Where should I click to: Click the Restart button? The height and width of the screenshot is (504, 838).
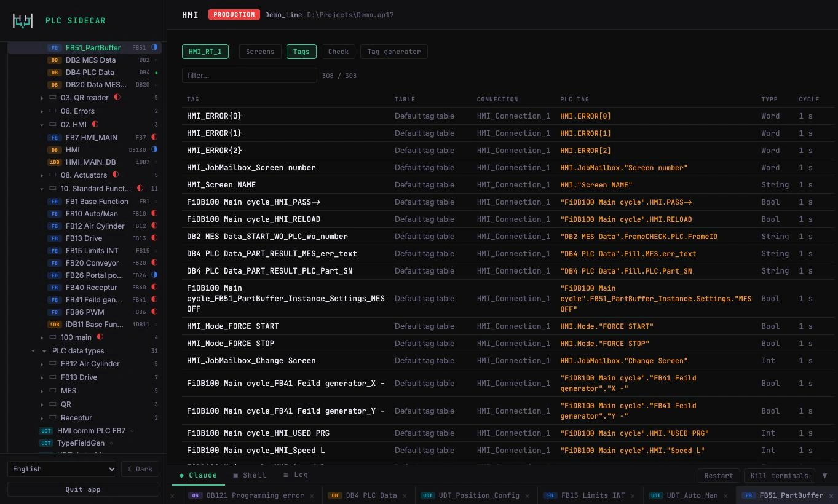pos(719,476)
